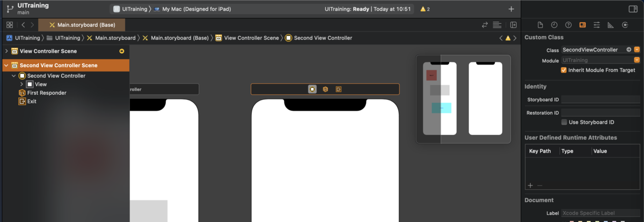This screenshot has height=222, width=644.
Task: Select the Exit icon in scene dock
Action: pyautogui.click(x=339, y=89)
